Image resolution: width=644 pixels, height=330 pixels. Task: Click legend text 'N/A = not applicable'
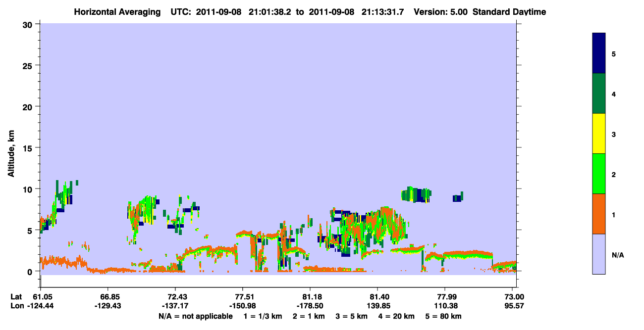[x=196, y=316]
